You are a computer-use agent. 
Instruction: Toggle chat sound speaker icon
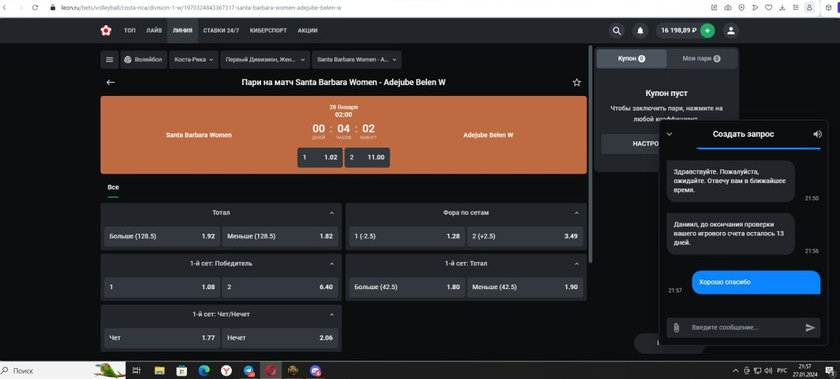tap(817, 134)
